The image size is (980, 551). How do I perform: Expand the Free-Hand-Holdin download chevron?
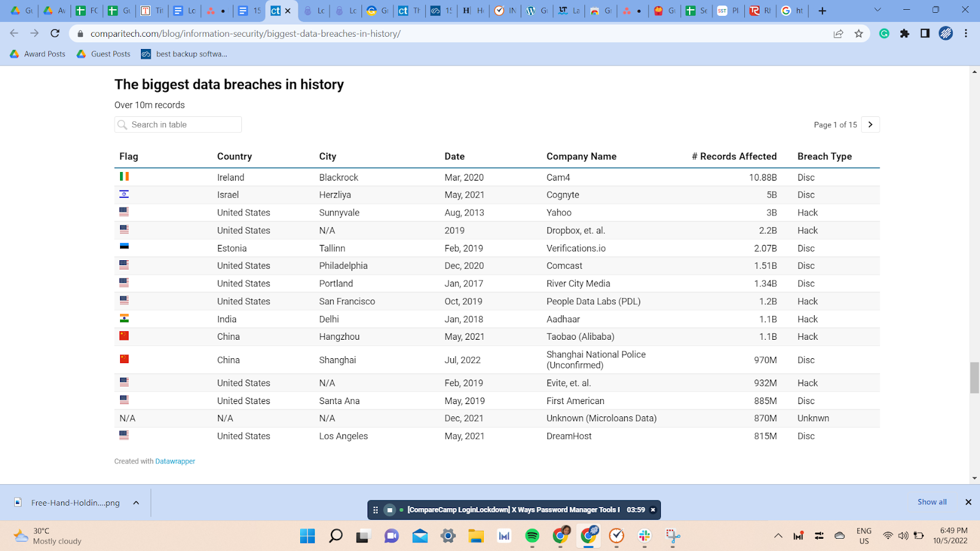136,503
